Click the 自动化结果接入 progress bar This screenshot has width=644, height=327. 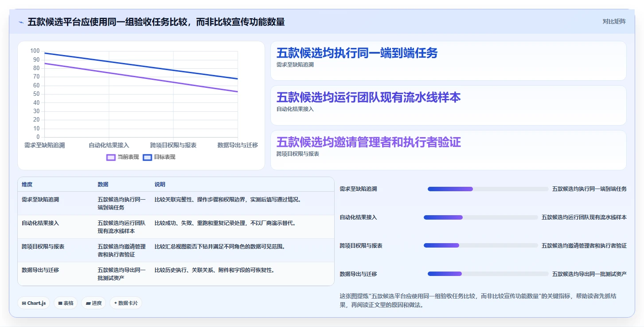click(x=481, y=217)
